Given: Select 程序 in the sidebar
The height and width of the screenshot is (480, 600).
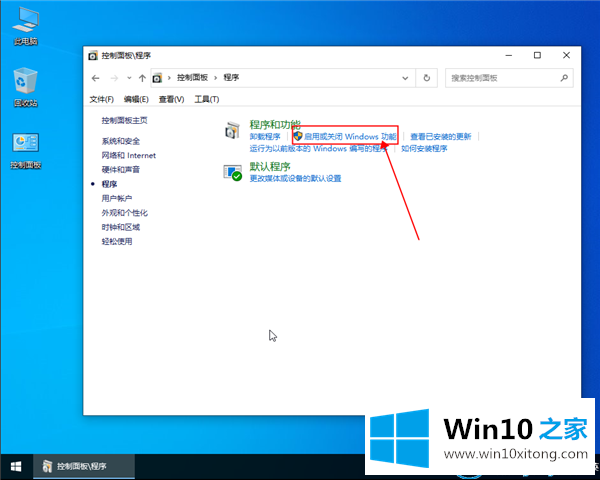Looking at the screenshot, I should (109, 184).
